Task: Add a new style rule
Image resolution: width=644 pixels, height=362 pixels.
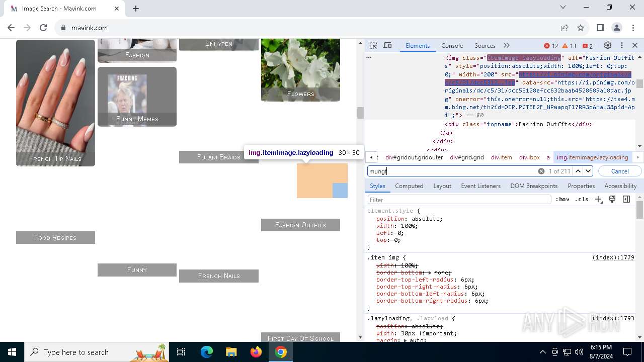Action: 598,200
